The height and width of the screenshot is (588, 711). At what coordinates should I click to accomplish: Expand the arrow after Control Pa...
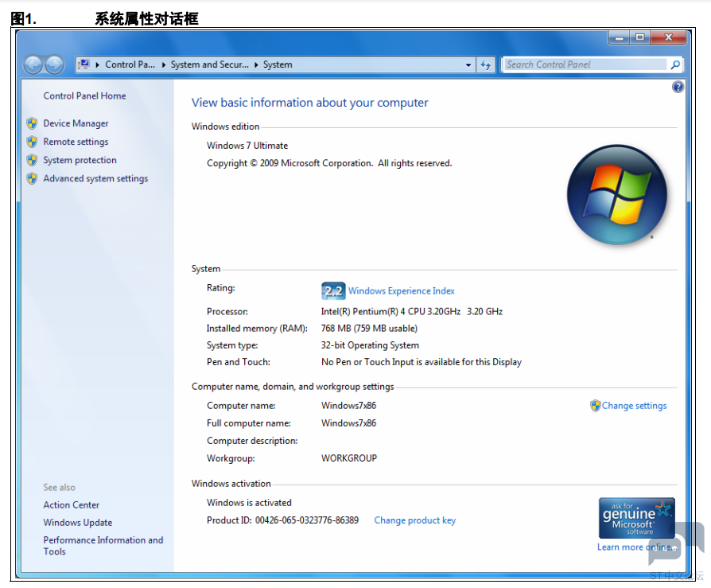(x=164, y=65)
